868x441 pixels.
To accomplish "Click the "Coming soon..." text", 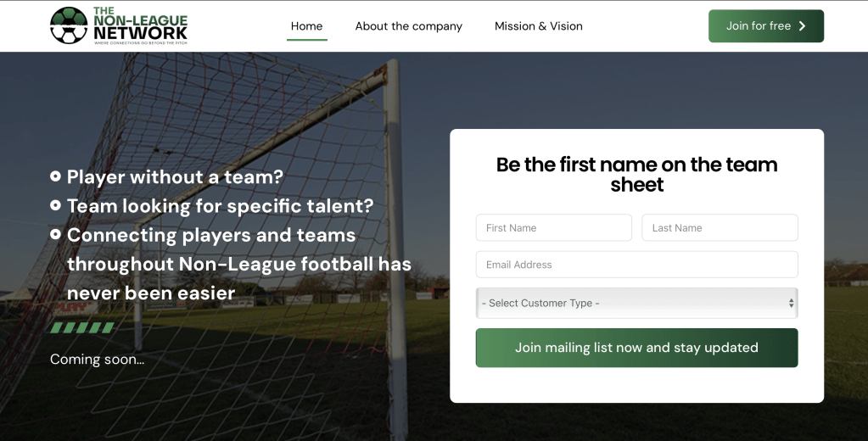I will (98, 359).
